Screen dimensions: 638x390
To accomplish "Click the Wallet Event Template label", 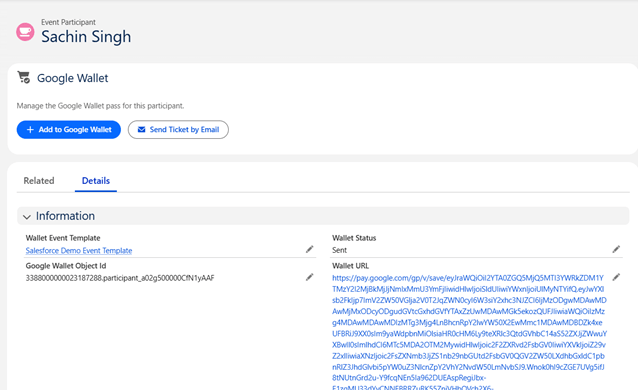I will (x=63, y=238).
